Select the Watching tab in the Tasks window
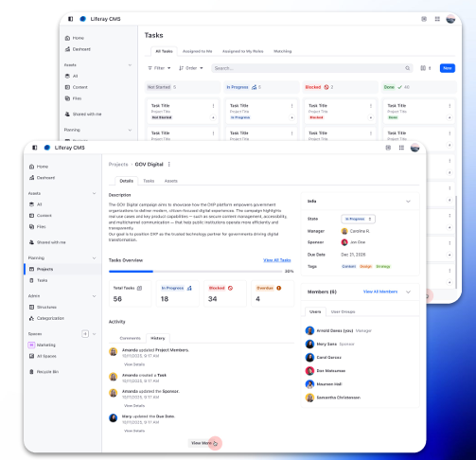This screenshot has width=476, height=460. (282, 51)
